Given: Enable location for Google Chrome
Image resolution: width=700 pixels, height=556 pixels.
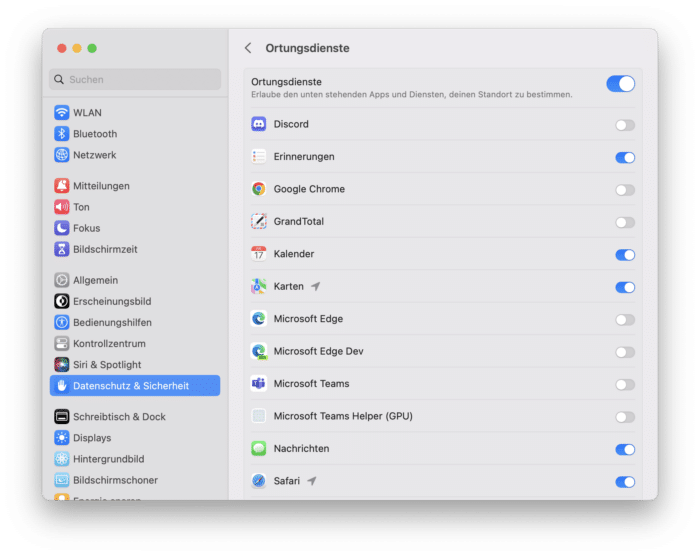Looking at the screenshot, I should pos(625,190).
